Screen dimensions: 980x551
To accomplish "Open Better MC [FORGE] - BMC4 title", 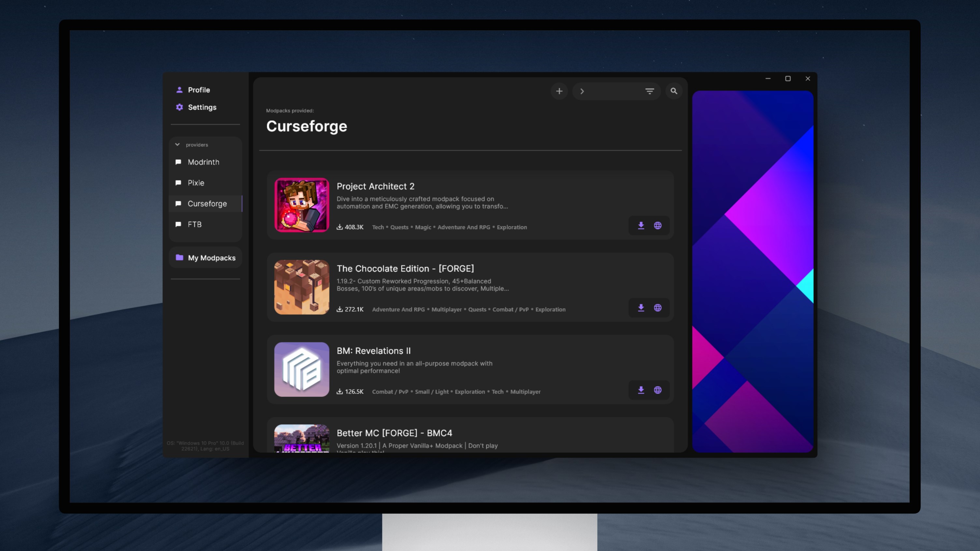I will click(394, 433).
